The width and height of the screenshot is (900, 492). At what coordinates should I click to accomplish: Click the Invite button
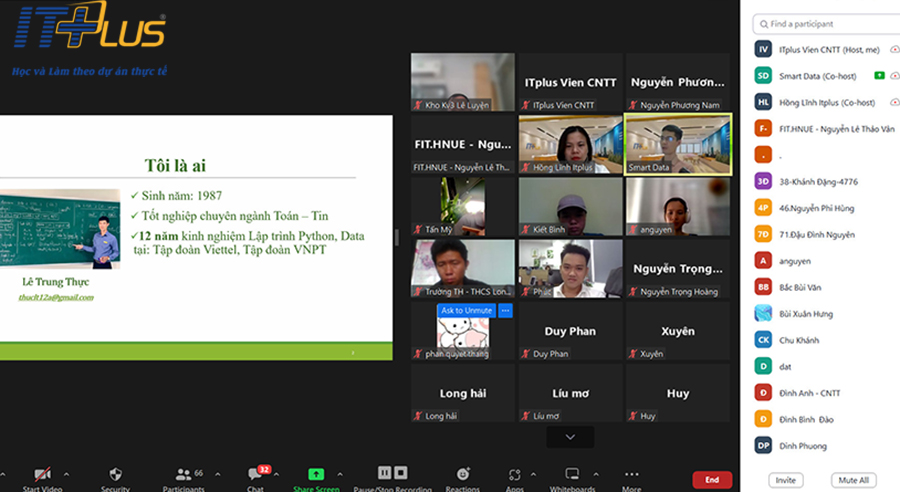pos(785,480)
